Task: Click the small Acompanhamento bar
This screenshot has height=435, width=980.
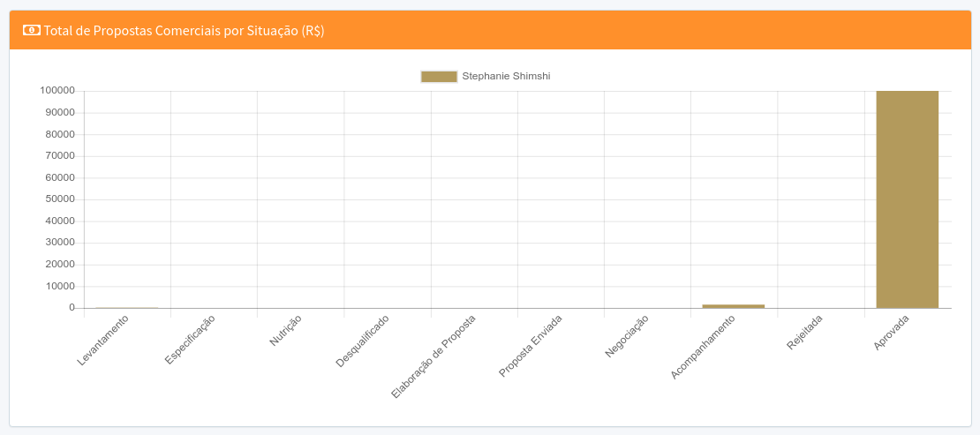Action: click(x=733, y=305)
